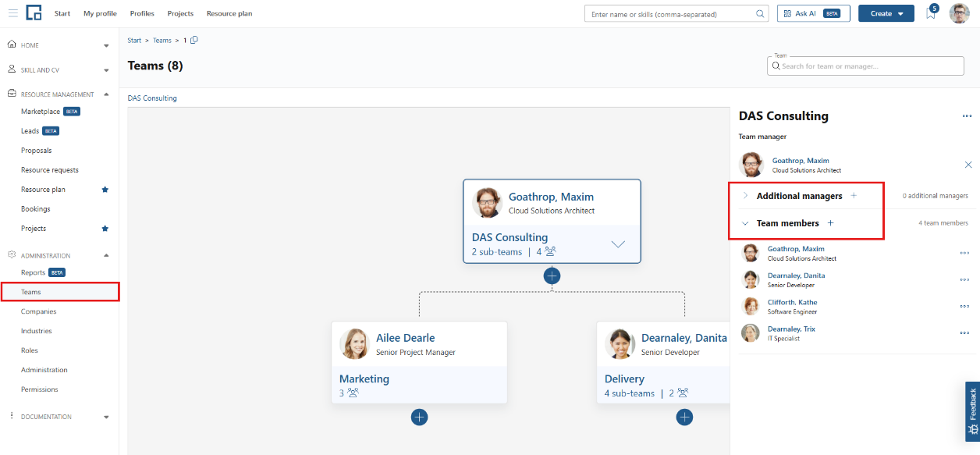Collapse Team members section
Image resolution: width=980 pixels, height=455 pixels.
tap(745, 223)
